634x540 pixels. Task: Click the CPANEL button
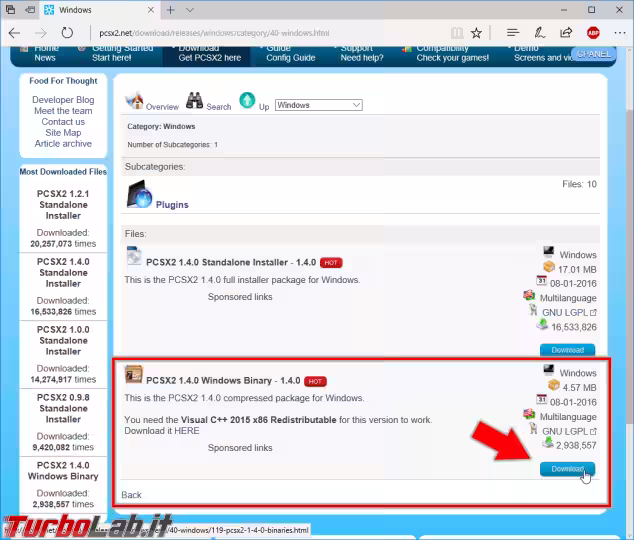(x=594, y=54)
